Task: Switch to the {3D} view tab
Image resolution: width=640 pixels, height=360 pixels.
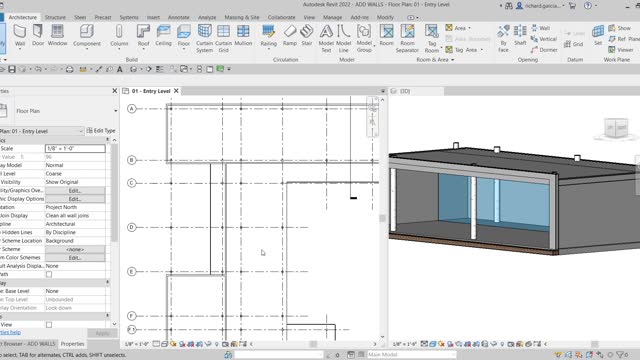Action: coord(405,91)
